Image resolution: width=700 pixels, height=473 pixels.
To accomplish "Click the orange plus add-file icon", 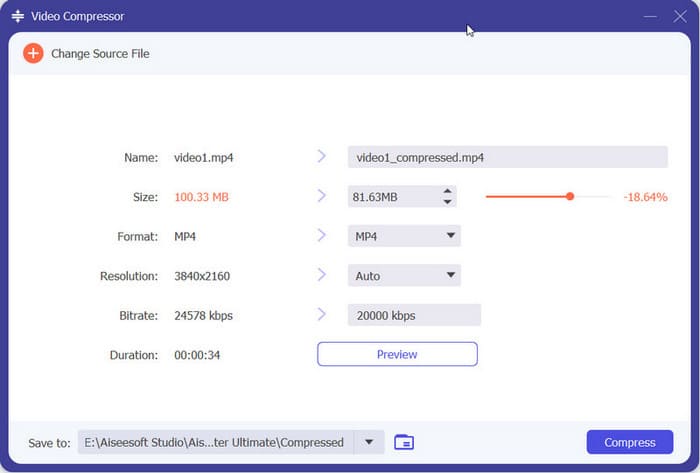I will pyautogui.click(x=33, y=53).
